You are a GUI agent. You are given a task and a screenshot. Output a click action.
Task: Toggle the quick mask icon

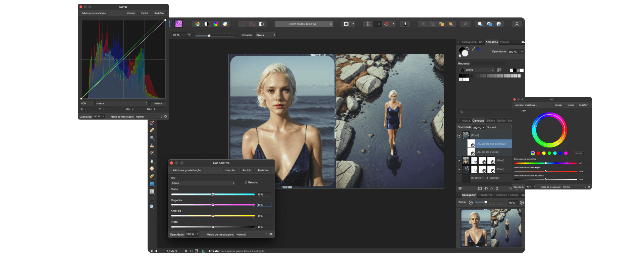(346, 24)
